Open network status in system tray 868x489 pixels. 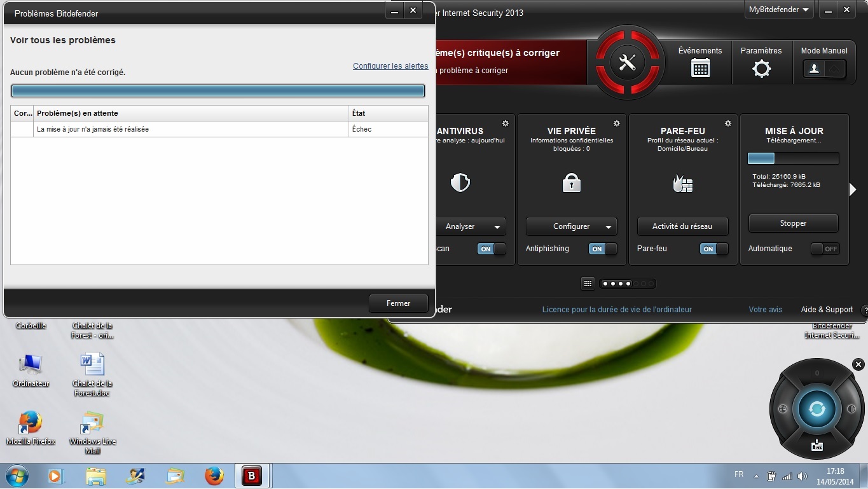(x=787, y=476)
